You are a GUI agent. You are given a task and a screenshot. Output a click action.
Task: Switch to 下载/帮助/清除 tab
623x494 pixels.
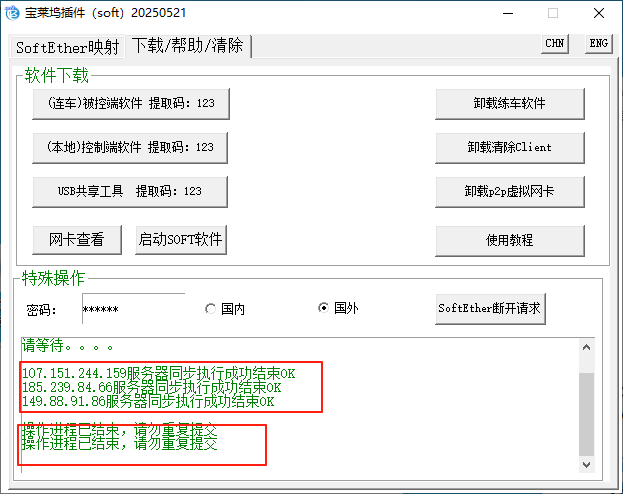(x=188, y=46)
